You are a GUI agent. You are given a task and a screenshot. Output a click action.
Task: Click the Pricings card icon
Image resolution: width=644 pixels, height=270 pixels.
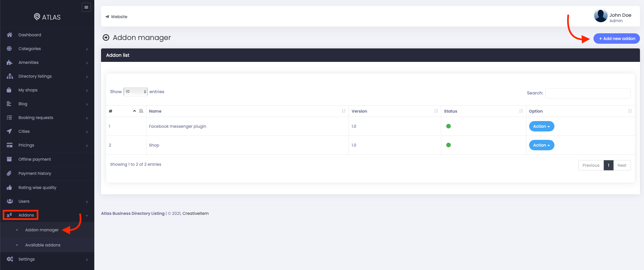9,145
